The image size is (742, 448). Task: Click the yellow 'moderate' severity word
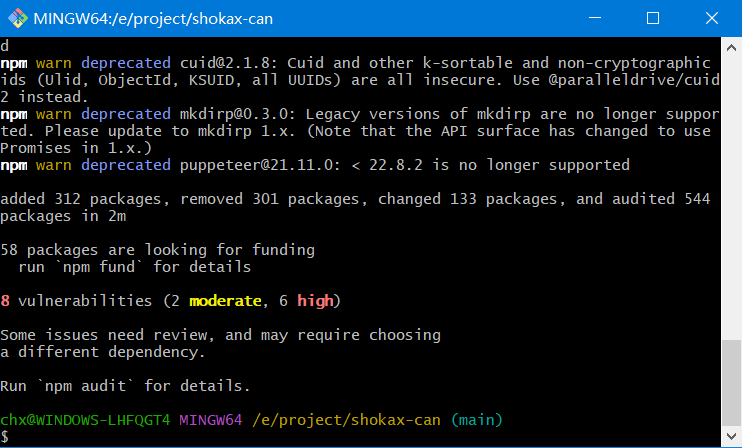[x=225, y=301]
